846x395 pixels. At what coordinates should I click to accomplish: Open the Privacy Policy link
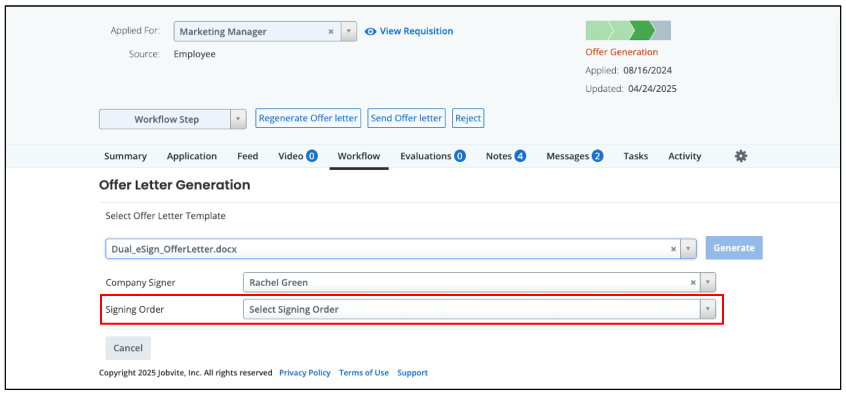(x=305, y=373)
